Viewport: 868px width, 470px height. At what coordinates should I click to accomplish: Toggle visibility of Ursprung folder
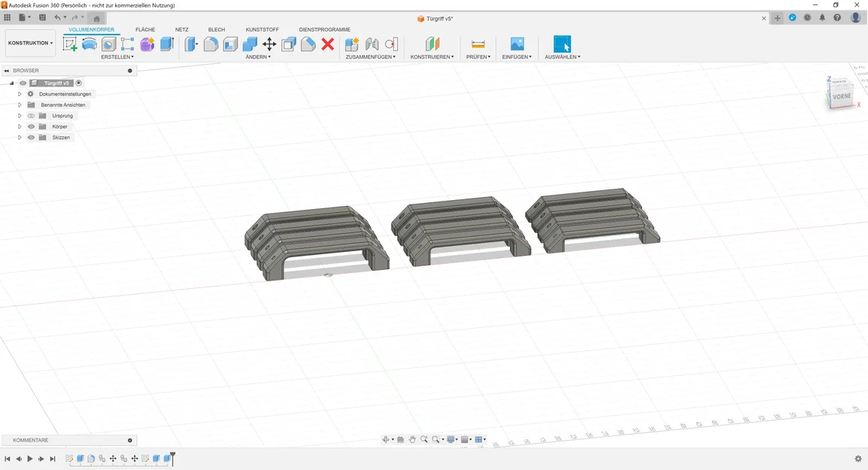click(x=31, y=116)
